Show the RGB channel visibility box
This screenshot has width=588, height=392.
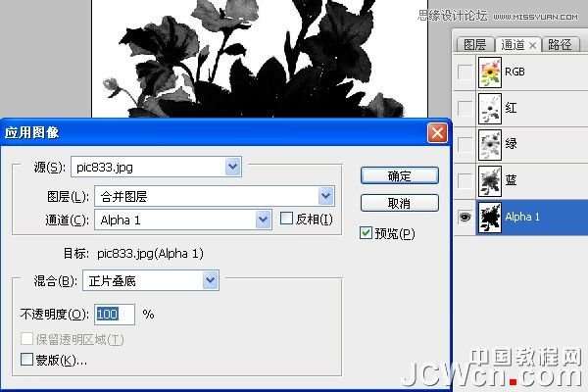click(465, 72)
